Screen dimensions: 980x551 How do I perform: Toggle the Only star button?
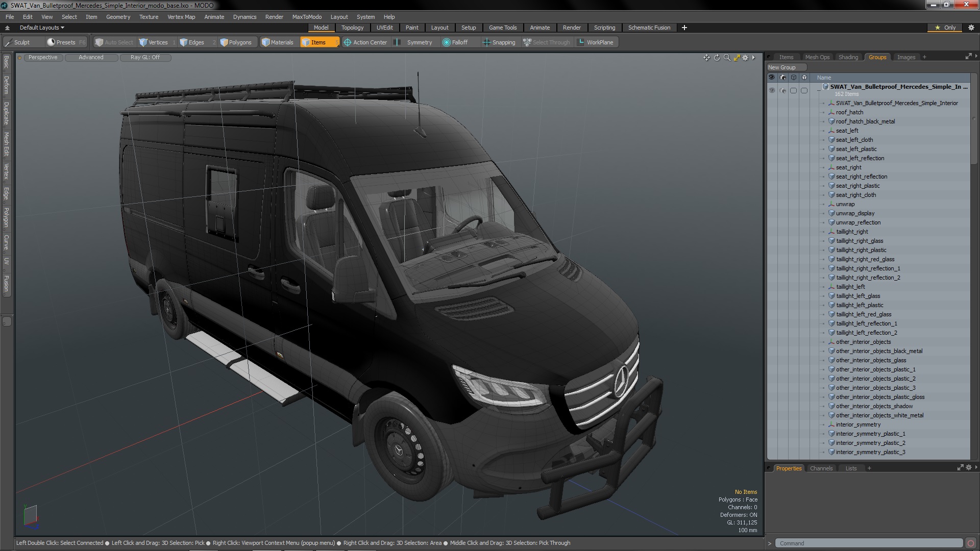[945, 28]
